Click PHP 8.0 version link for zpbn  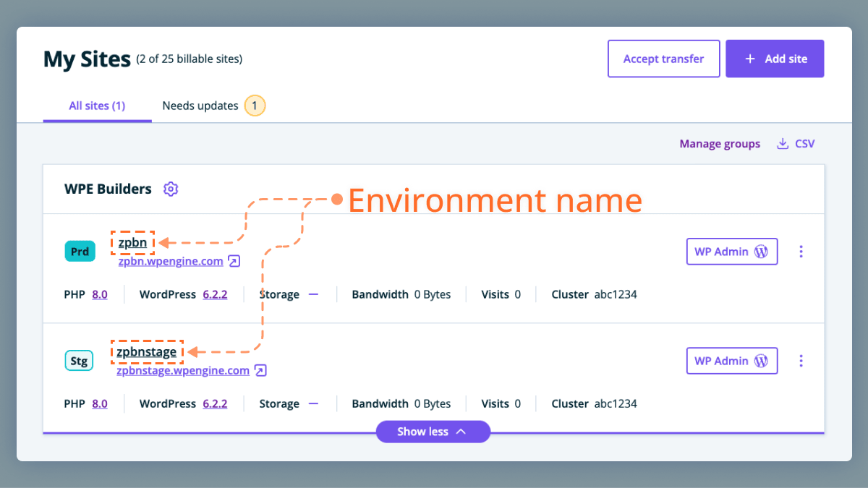click(100, 294)
